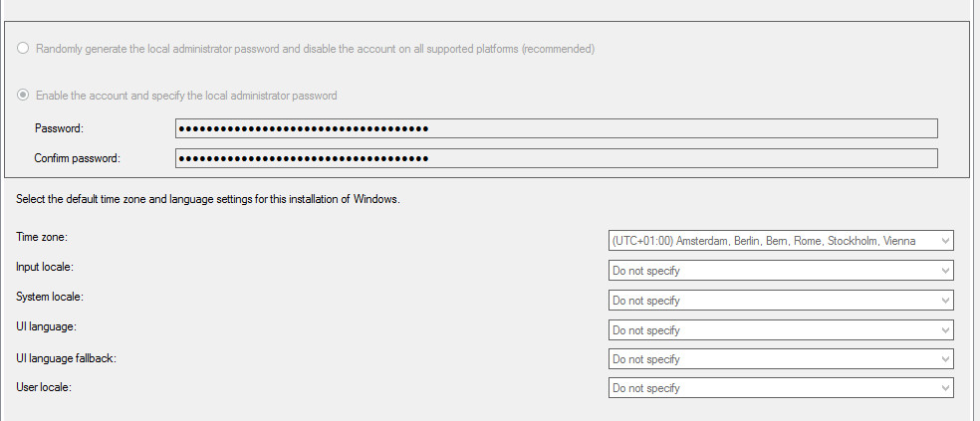980x421 pixels.
Task: Open the System locale combo box
Action: click(781, 300)
